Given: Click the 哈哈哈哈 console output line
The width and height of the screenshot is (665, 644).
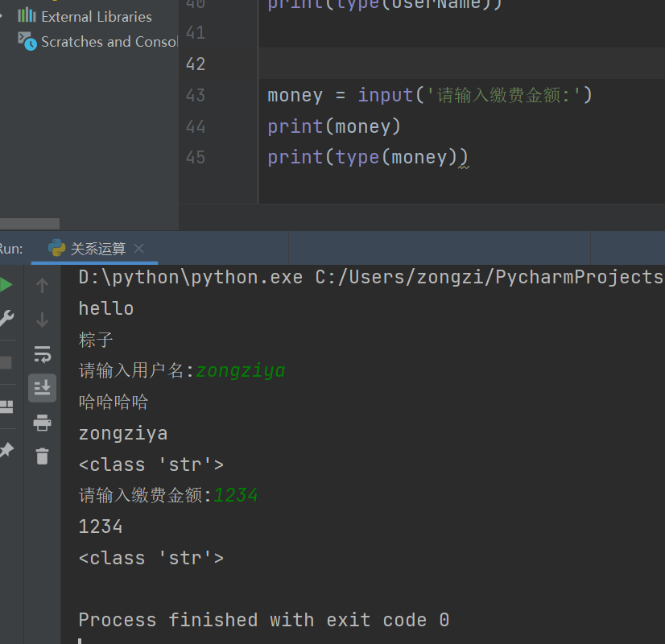Looking at the screenshot, I should (x=114, y=402).
